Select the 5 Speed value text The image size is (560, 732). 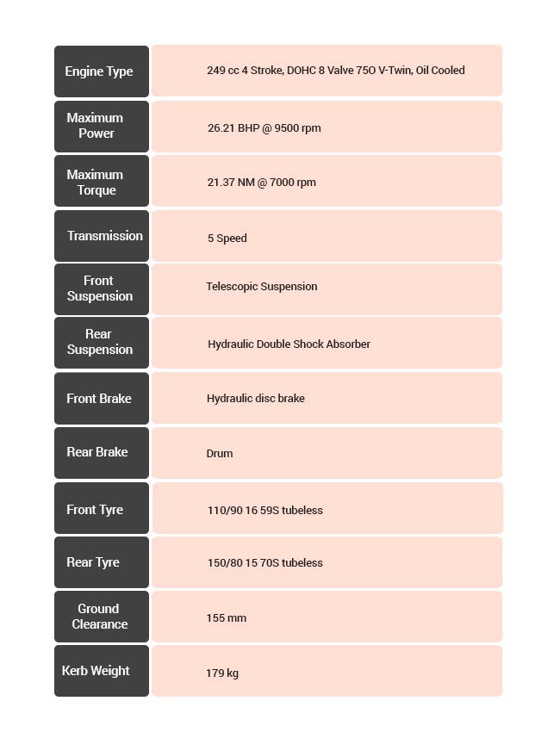[x=227, y=239]
